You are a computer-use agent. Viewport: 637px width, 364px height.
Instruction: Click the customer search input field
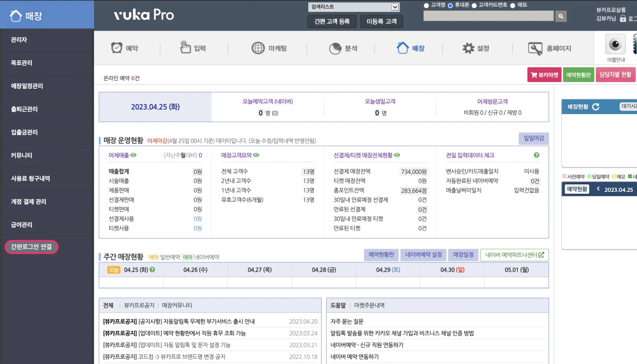click(489, 16)
